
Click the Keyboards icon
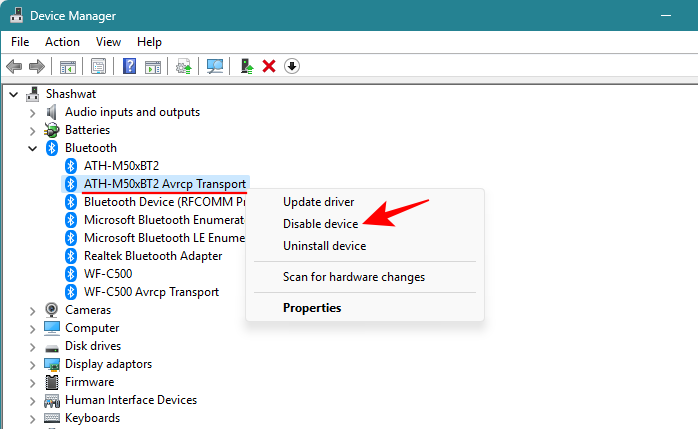click(52, 418)
